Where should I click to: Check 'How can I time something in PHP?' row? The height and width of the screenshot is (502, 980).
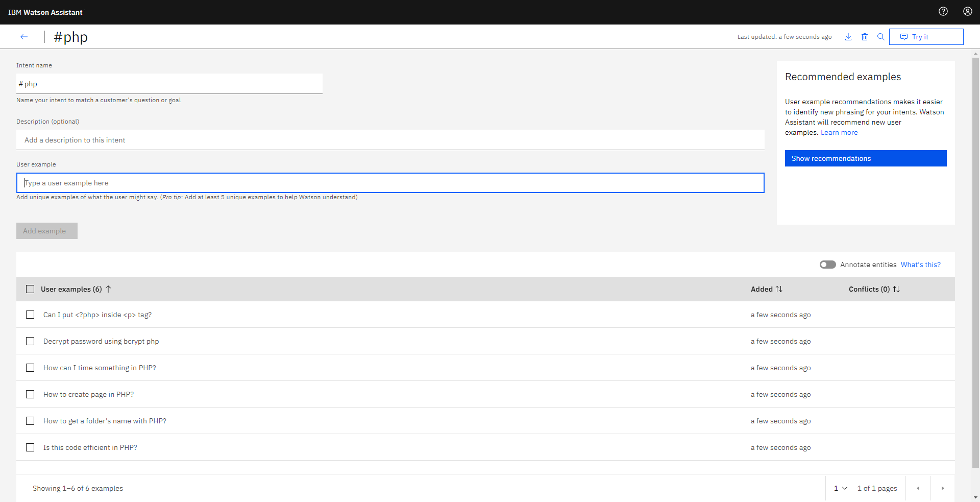(x=30, y=368)
